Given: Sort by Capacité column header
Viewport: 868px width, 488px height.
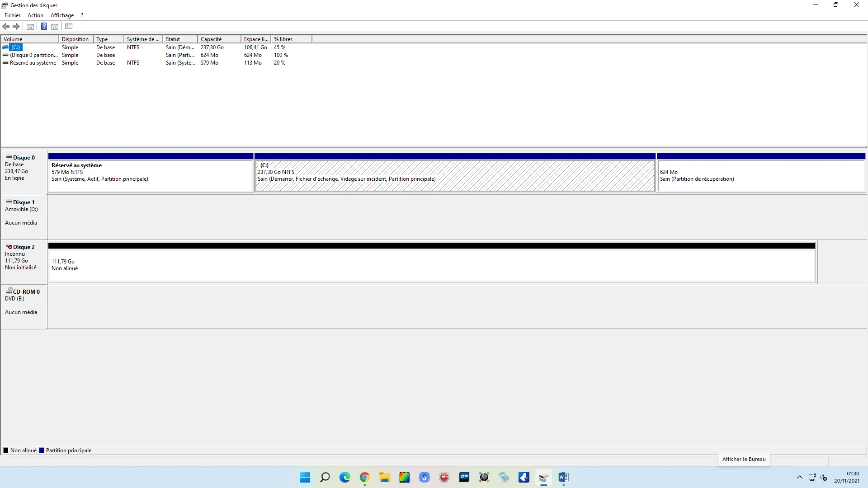Looking at the screenshot, I should click(x=211, y=39).
